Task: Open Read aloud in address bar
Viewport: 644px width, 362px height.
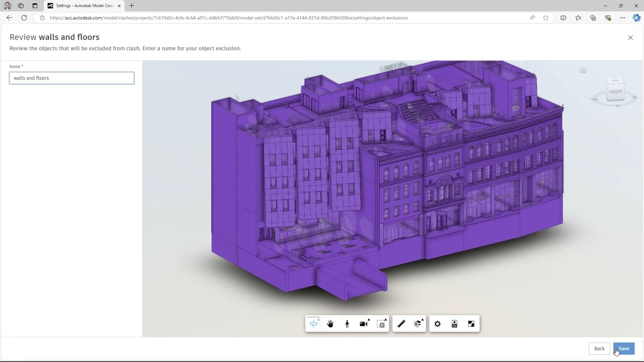Action: (532, 18)
